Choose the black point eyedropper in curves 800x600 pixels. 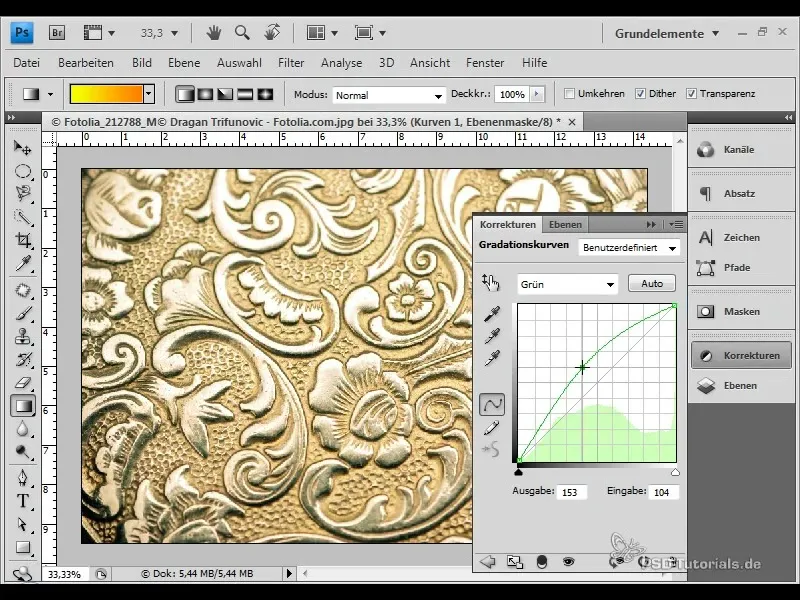[x=492, y=314]
